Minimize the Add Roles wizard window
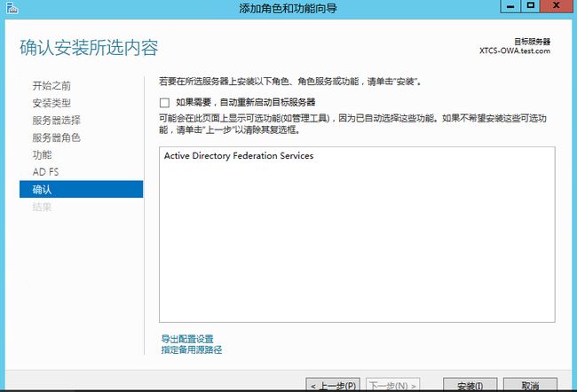Viewport: 577px width, 392px height. [x=509, y=7]
